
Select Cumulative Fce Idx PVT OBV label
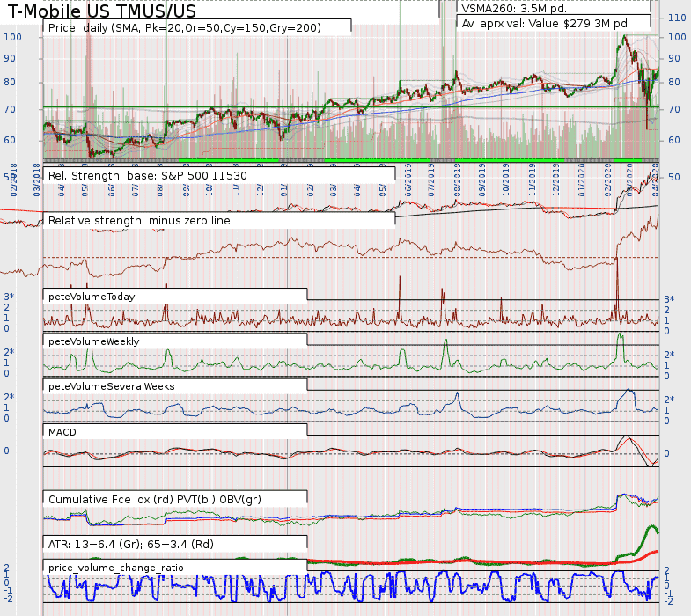tap(155, 500)
